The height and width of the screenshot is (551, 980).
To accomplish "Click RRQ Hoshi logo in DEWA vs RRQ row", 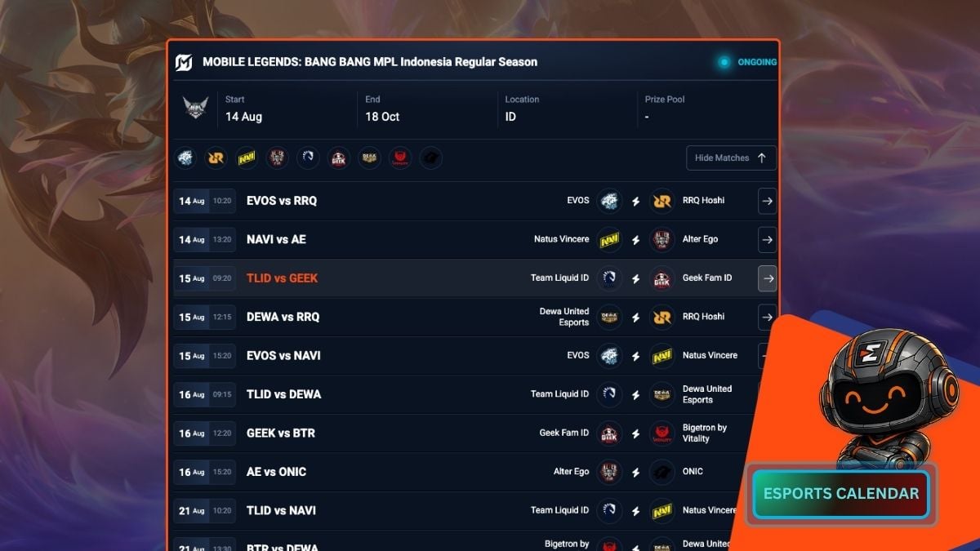I will pos(661,317).
